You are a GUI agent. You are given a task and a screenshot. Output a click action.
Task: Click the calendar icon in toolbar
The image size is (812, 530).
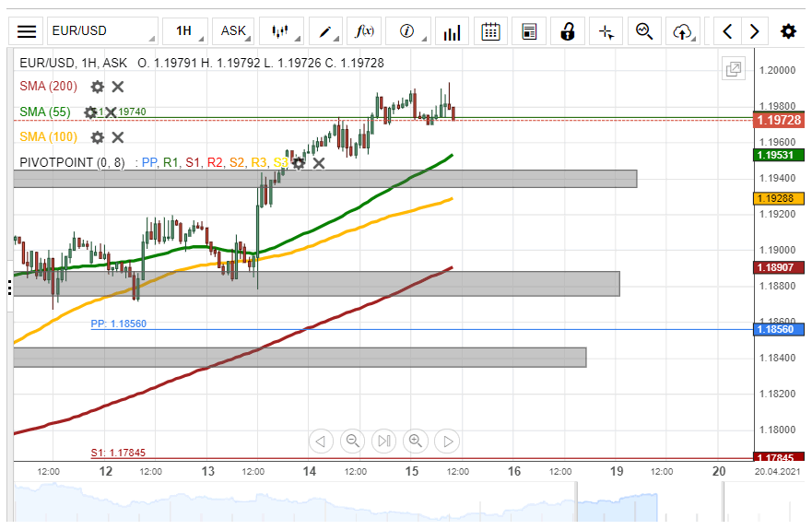click(x=490, y=31)
